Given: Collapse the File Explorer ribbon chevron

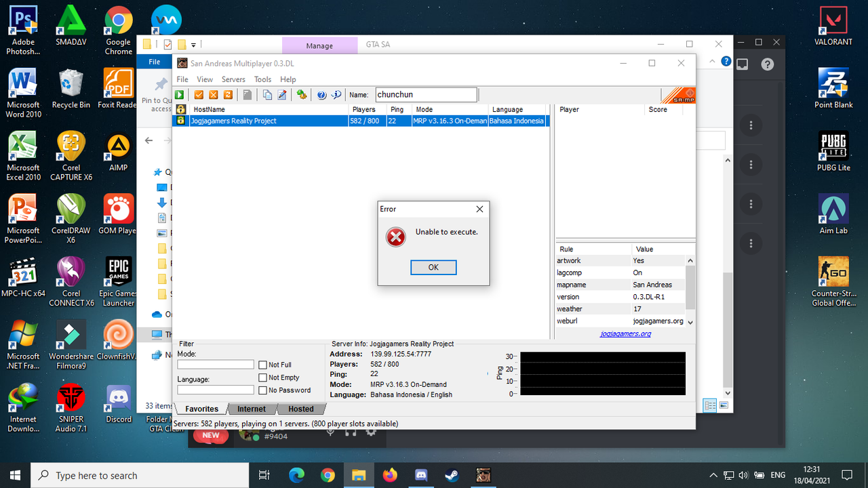Looking at the screenshot, I should coord(713,62).
